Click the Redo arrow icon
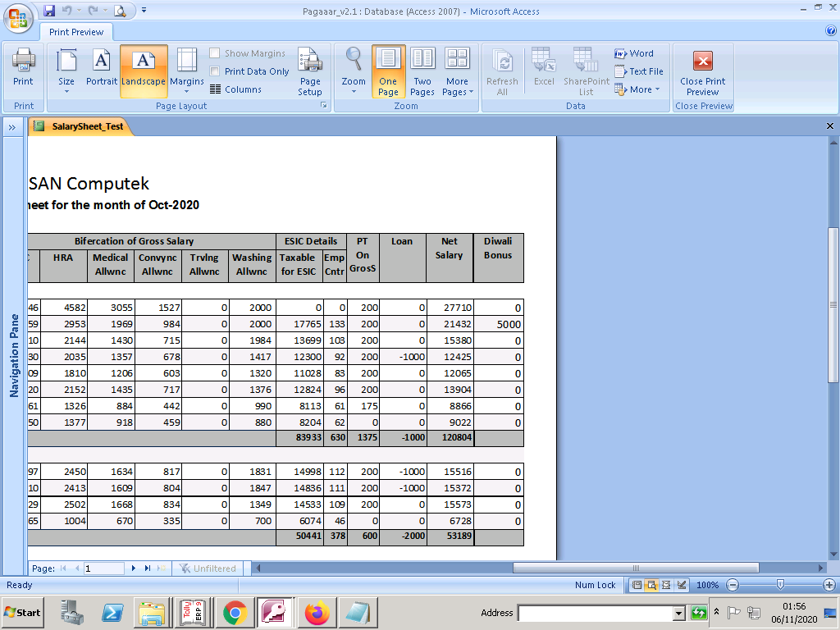Viewport: 840px width, 630px height. tap(94, 11)
